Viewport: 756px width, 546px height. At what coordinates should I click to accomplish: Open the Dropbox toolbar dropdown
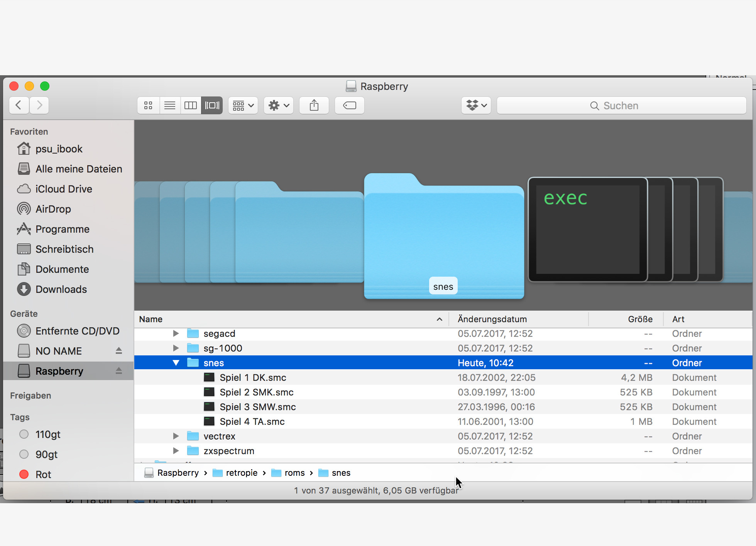tap(476, 105)
